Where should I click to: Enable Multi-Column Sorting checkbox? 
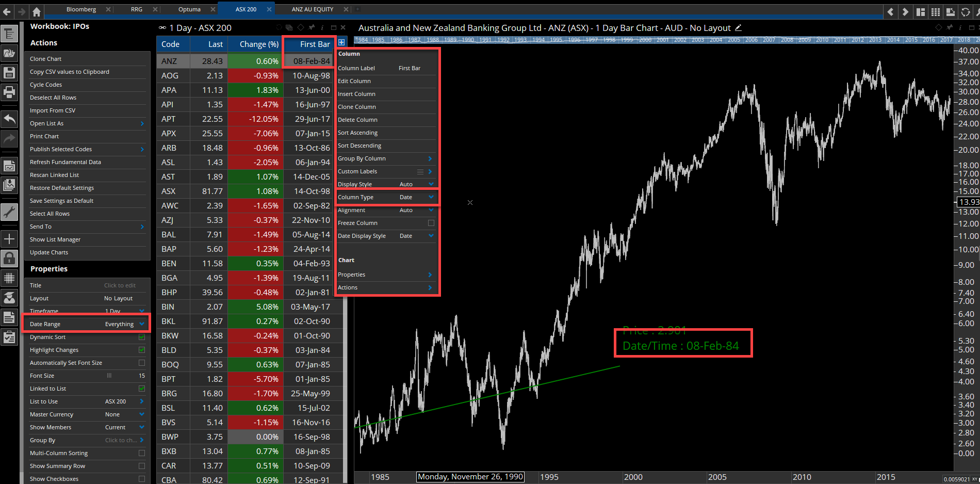[x=142, y=453]
